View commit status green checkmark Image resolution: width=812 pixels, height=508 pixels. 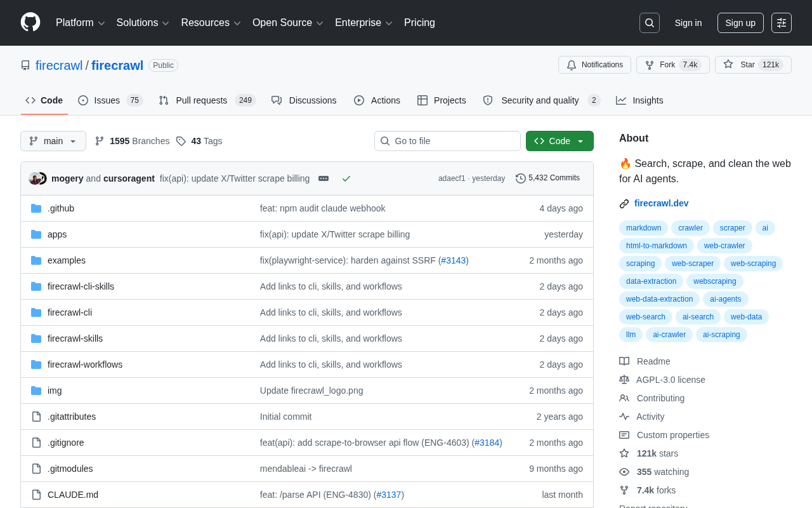346,178
